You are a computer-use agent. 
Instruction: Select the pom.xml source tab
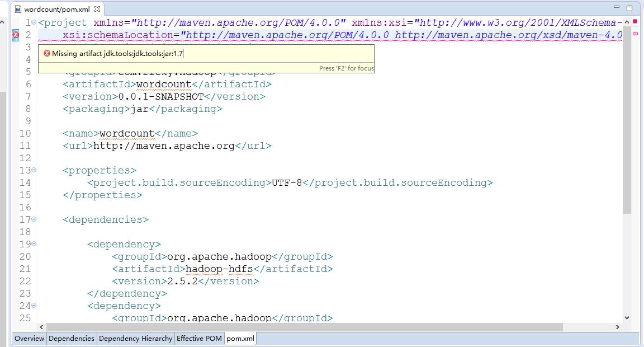click(240, 339)
